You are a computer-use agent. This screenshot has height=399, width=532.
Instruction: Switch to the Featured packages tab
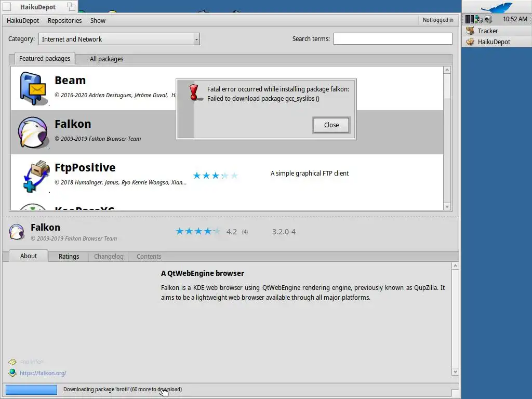click(45, 58)
